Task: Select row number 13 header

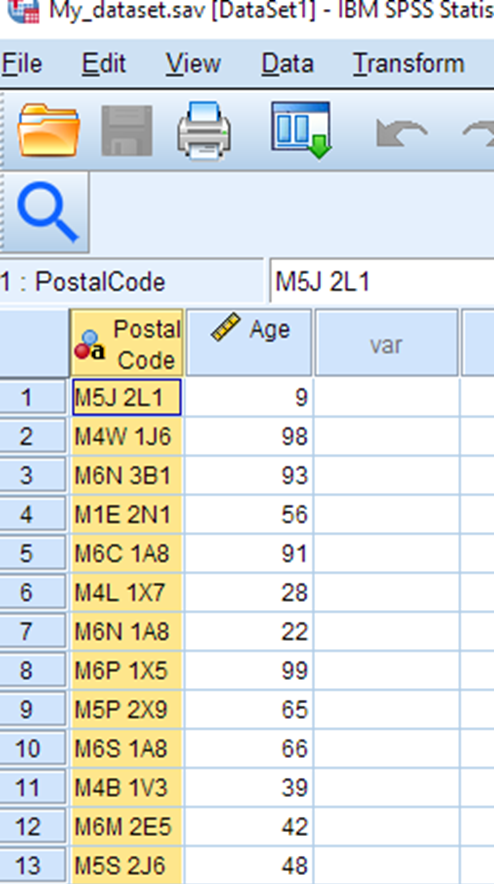Action: point(33,865)
